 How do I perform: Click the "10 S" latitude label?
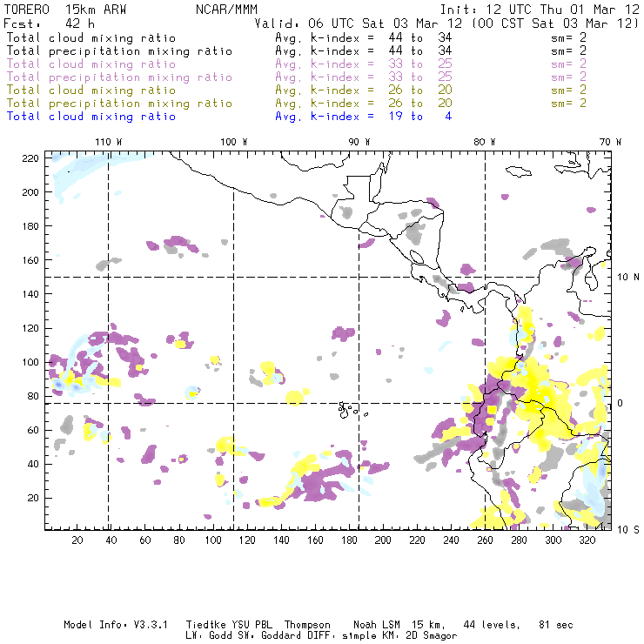[628, 530]
